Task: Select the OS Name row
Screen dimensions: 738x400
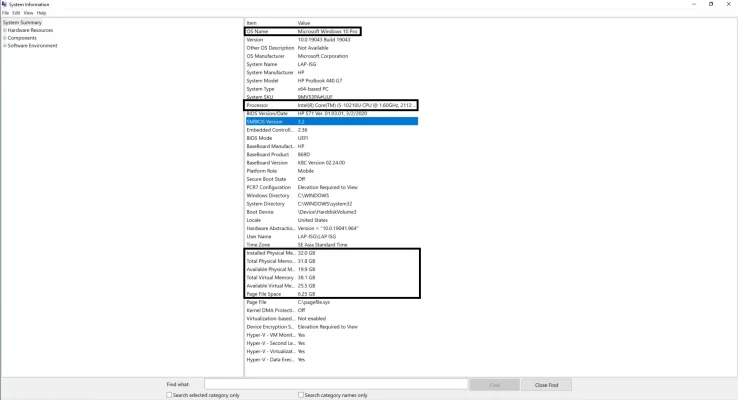Action: pyautogui.click(x=302, y=31)
